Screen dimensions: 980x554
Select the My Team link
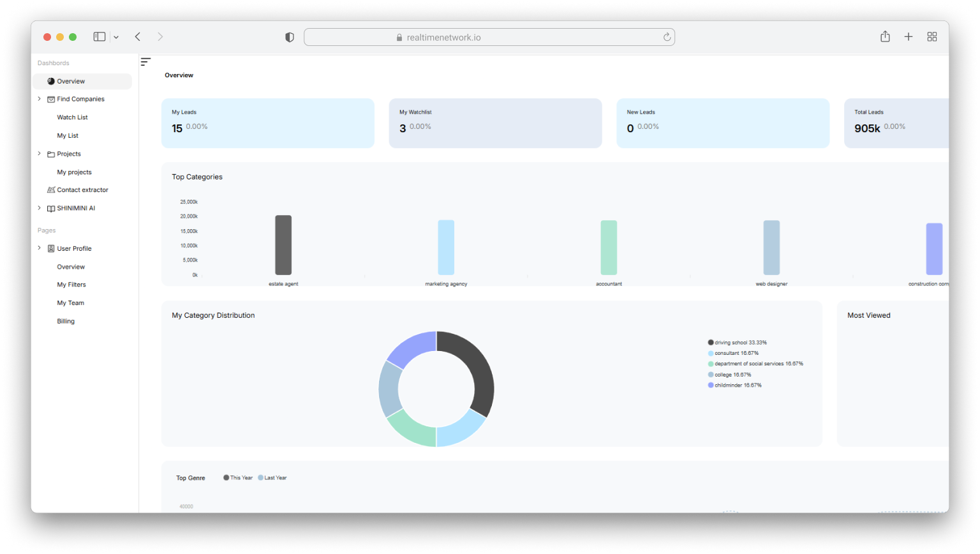pyautogui.click(x=70, y=303)
